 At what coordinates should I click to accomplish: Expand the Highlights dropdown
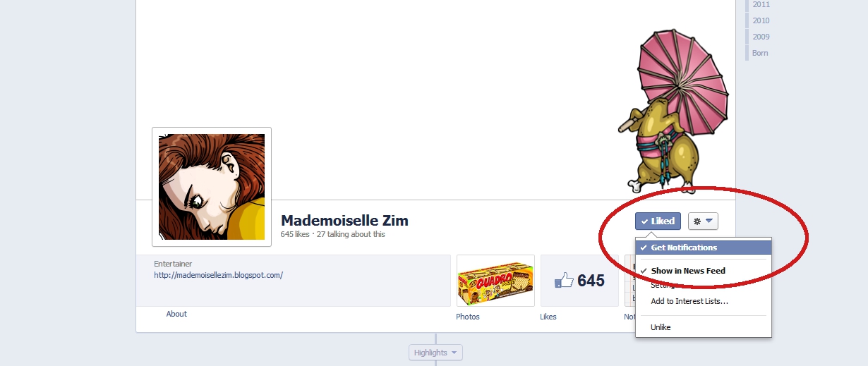435,353
